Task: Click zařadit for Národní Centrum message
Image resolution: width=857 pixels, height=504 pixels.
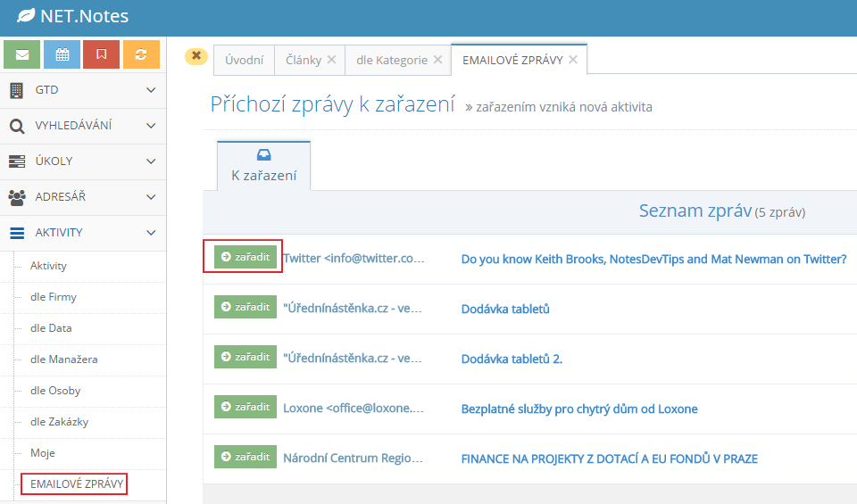Action: point(245,457)
